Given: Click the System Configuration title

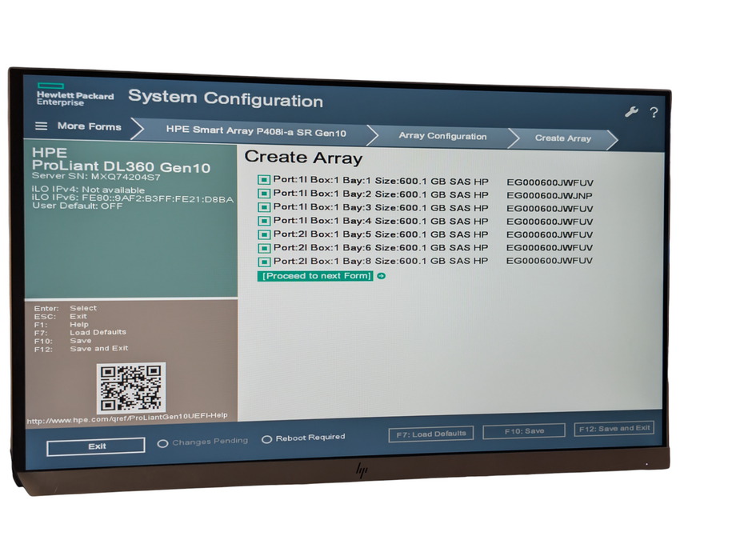Looking at the screenshot, I should [x=226, y=98].
